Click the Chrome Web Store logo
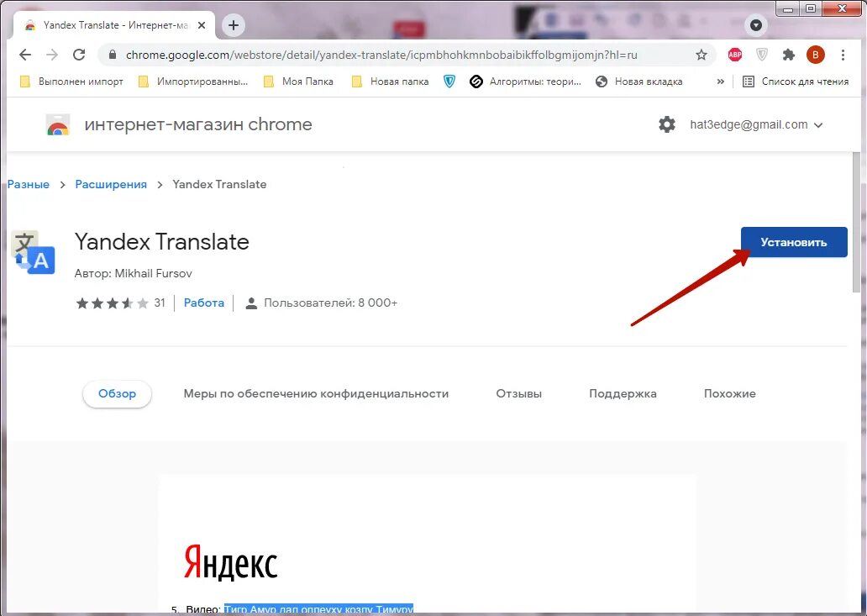 (57, 125)
